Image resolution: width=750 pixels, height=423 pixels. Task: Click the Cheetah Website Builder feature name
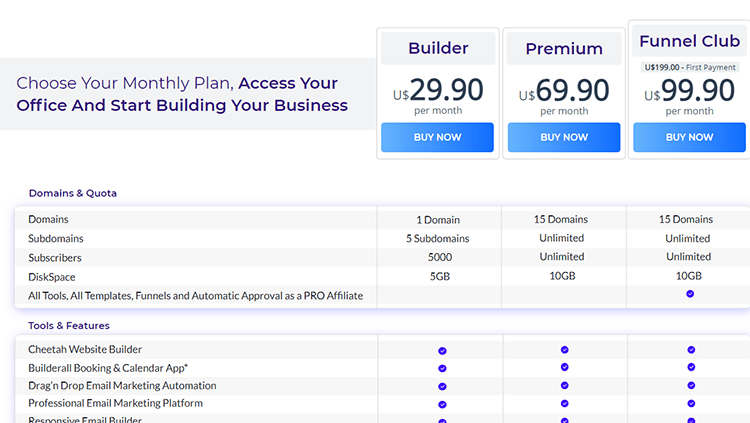click(x=85, y=350)
